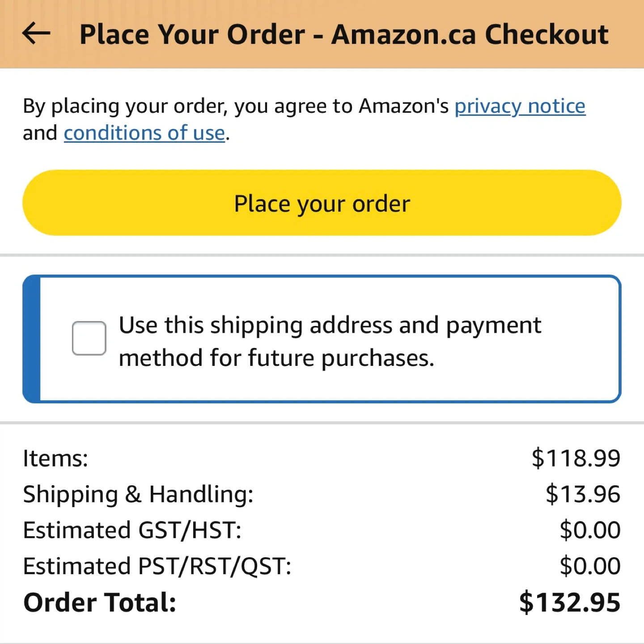
Task: Open the conditions of use link
Action: click(144, 133)
